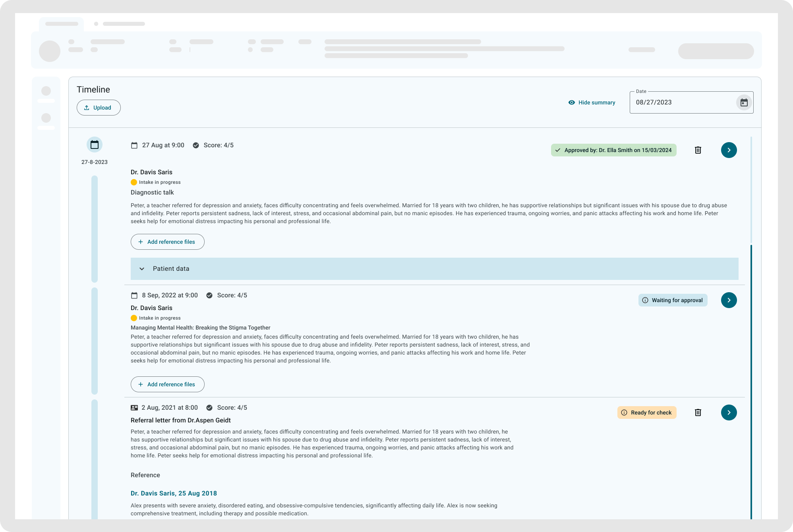The height and width of the screenshot is (532, 793).
Task: Click chevron arrow on 27 Aug entry
Action: pyautogui.click(x=729, y=150)
